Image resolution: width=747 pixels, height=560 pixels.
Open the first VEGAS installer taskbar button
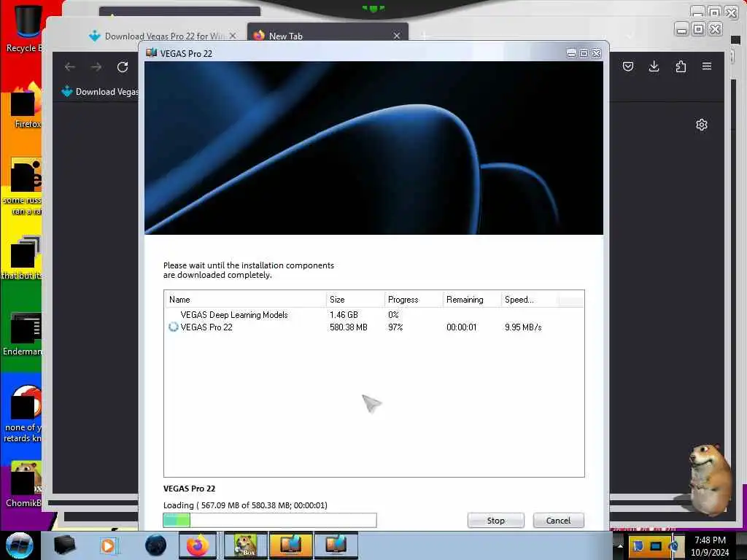[290, 545]
